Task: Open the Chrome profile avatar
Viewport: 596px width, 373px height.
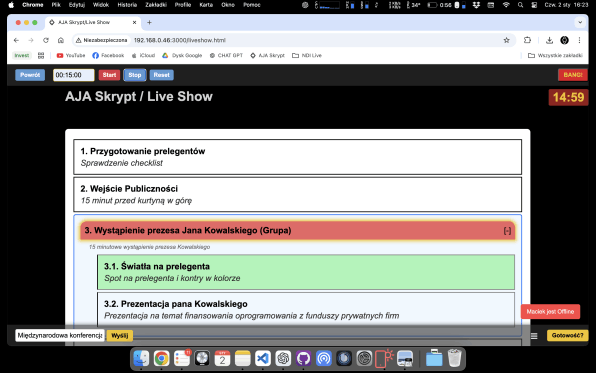Action: tap(564, 40)
